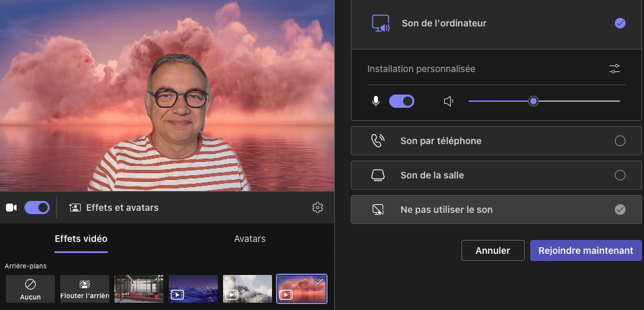Click the microphone icon
The height and width of the screenshot is (310, 644).
click(376, 101)
